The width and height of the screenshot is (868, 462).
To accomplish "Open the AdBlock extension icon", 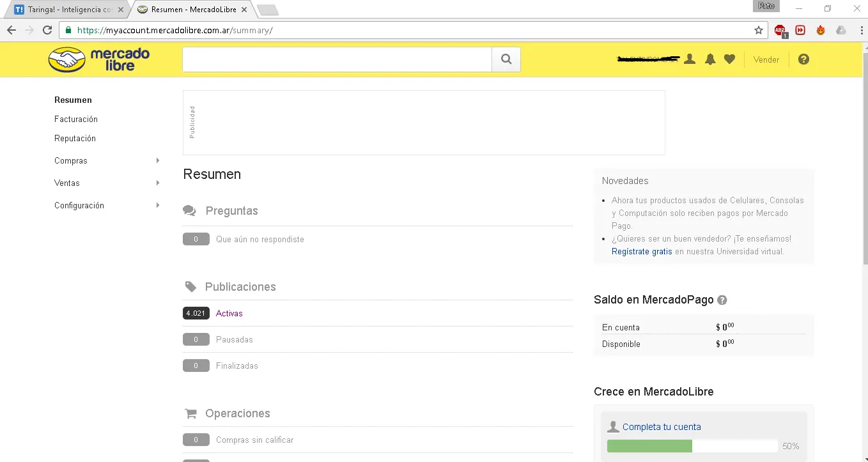I will [x=780, y=30].
